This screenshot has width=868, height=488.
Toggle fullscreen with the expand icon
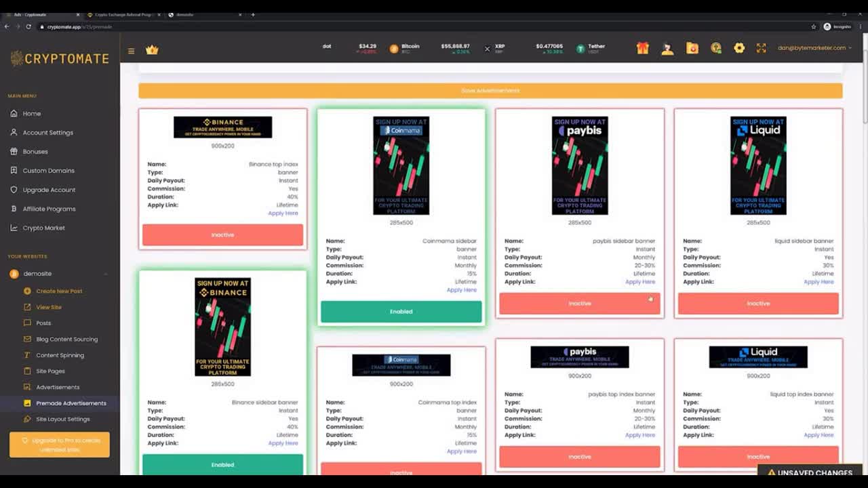pos(761,48)
